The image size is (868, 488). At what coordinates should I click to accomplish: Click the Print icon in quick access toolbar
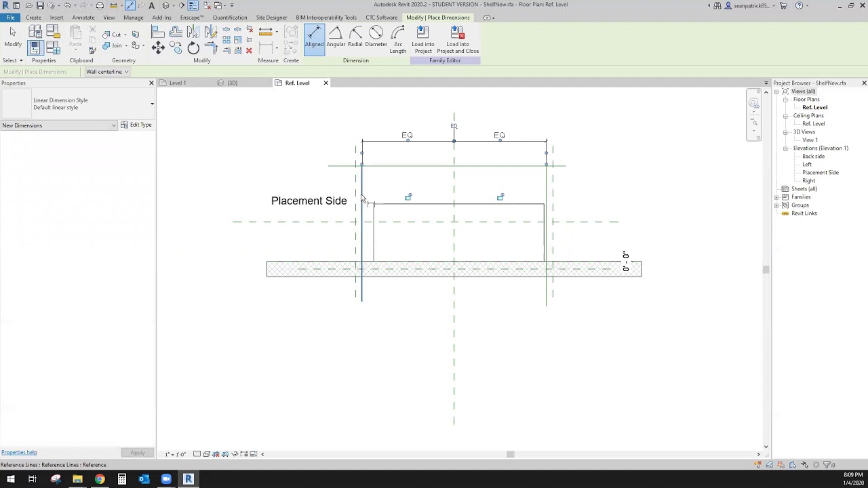100,5
